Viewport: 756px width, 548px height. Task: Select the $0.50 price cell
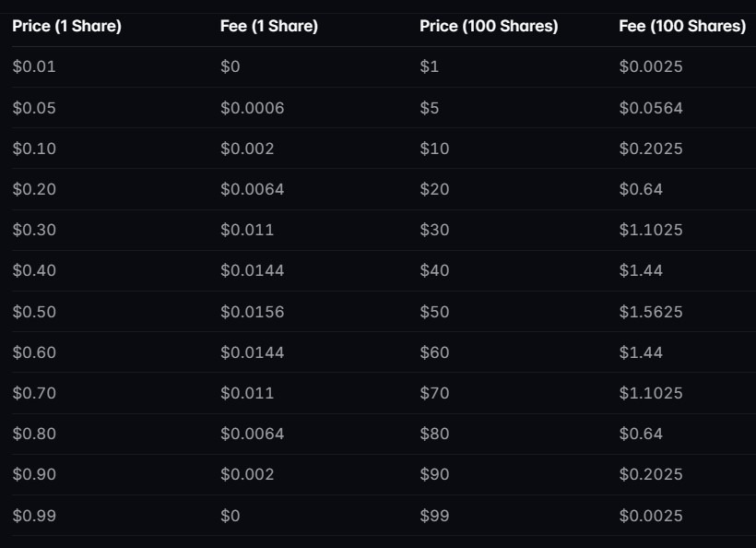tap(34, 312)
